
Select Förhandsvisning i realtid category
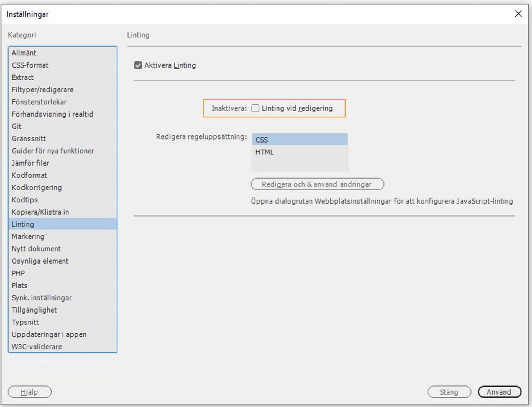point(52,114)
